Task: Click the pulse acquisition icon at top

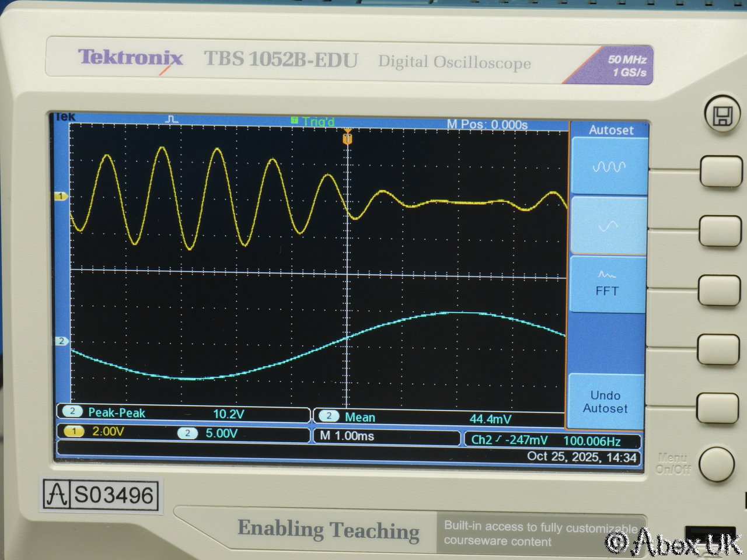Action: (172, 120)
